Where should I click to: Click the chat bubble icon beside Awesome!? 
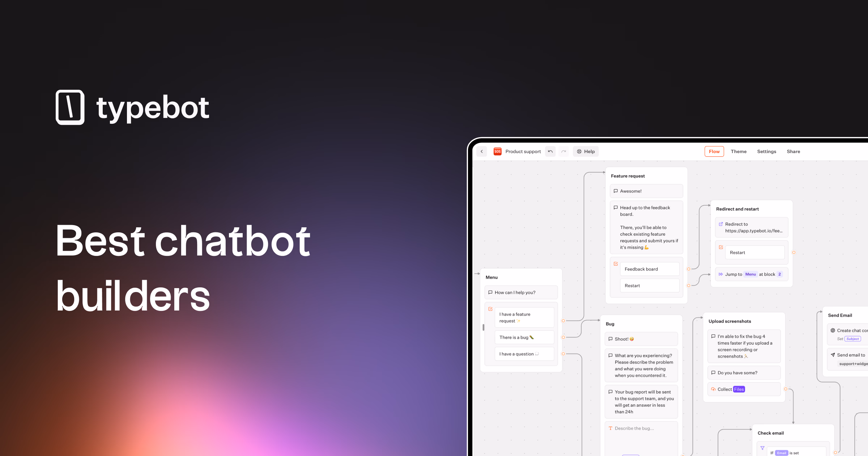click(616, 191)
